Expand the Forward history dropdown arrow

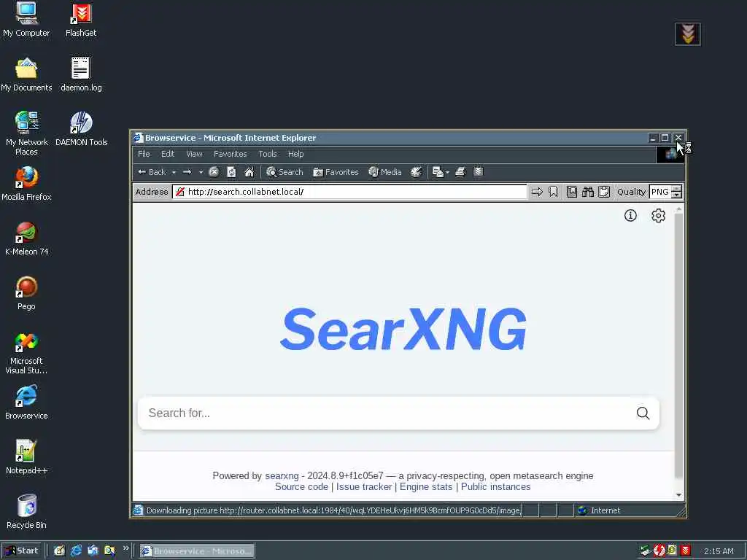pos(201,172)
